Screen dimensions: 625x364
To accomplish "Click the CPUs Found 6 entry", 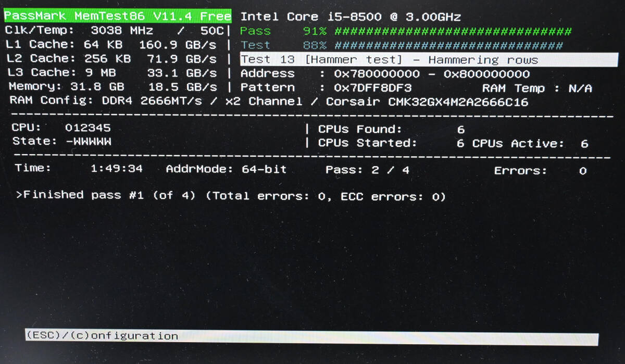I will coord(391,129).
